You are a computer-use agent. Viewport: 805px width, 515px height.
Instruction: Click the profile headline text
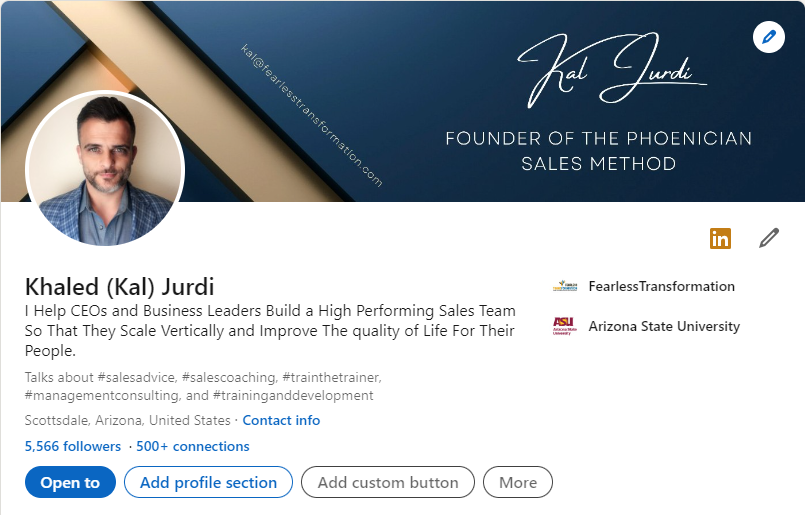tap(270, 331)
